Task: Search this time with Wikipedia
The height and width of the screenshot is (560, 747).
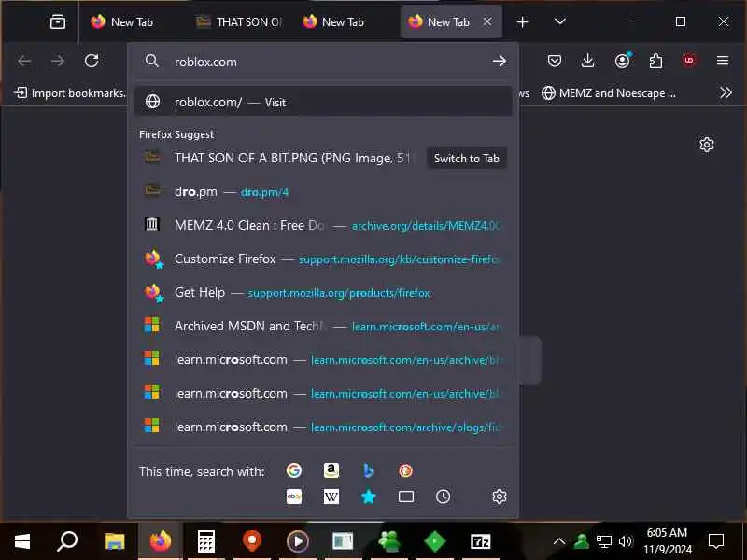Action: pos(331,497)
